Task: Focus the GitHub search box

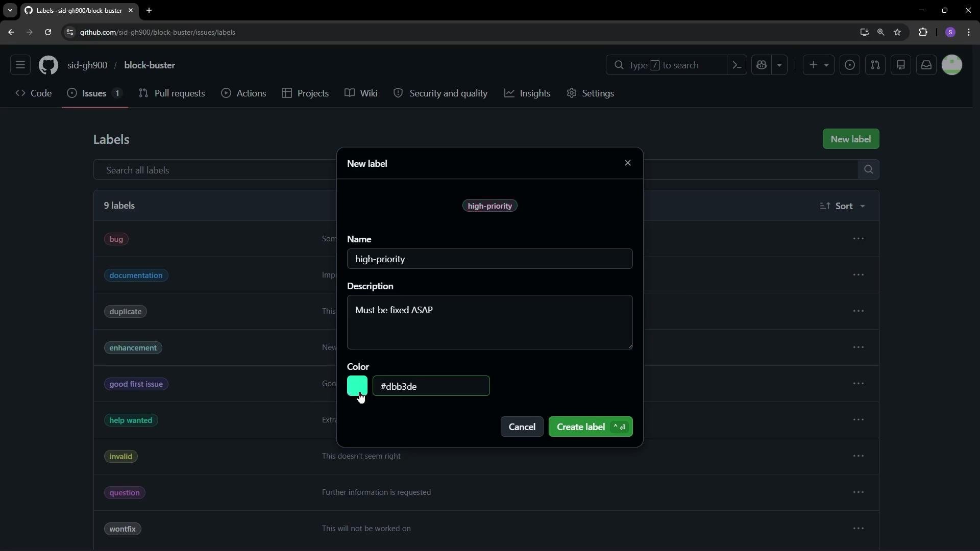Action: tap(666, 65)
